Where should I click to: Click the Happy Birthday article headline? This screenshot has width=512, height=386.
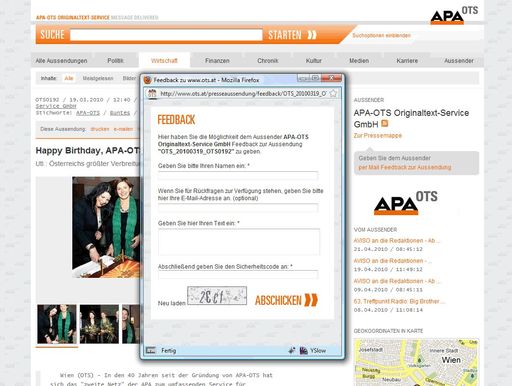(x=88, y=151)
